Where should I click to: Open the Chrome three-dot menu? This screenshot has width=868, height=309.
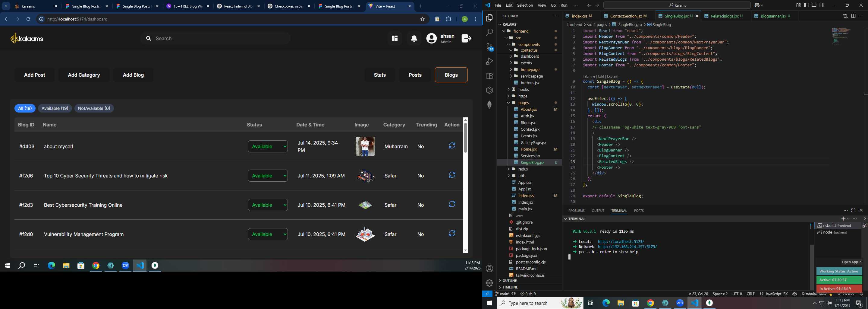tap(476, 19)
